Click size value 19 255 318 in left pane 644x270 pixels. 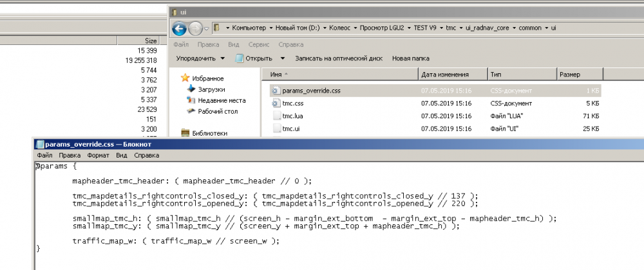141,60
